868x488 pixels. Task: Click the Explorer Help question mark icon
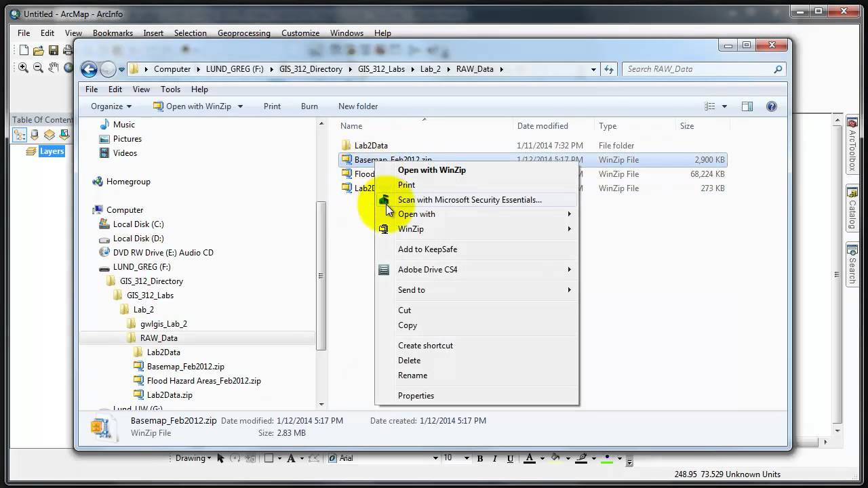771,106
